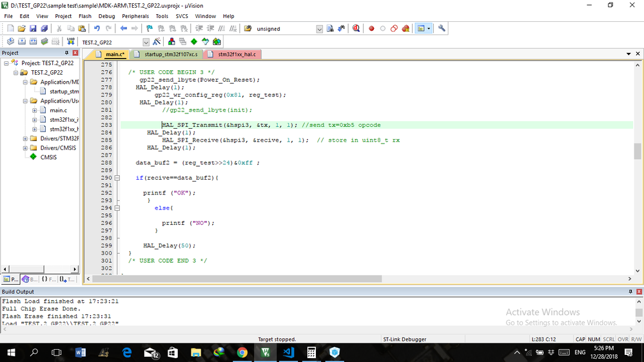Close the Build Output panel
The width and height of the screenshot is (644, 362).
click(x=639, y=291)
